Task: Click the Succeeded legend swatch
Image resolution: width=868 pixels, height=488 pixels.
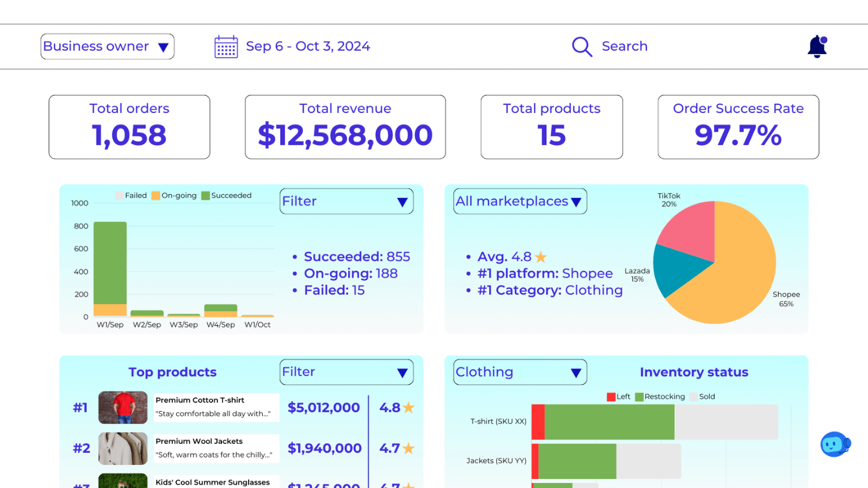Action: tap(206, 195)
